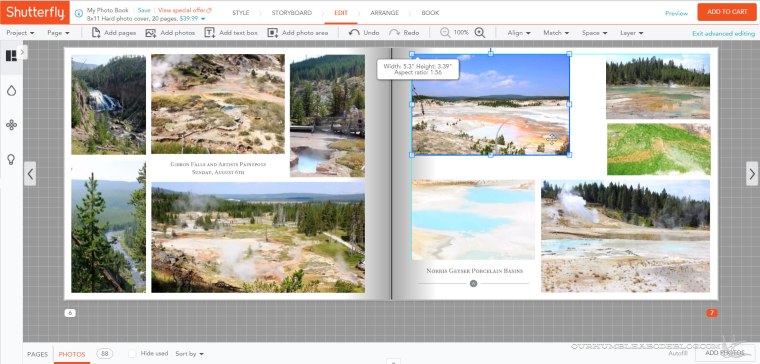Open View special offer link
Screen dimensions: 760x364
[x=185, y=10]
